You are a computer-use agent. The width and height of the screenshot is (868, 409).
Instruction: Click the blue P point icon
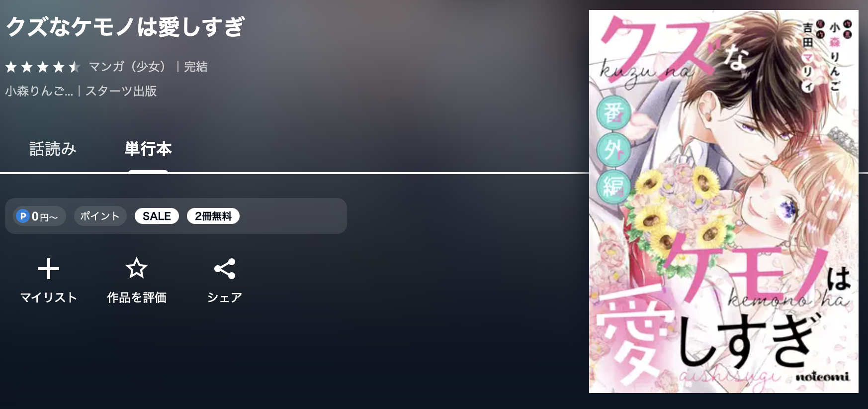[22, 216]
